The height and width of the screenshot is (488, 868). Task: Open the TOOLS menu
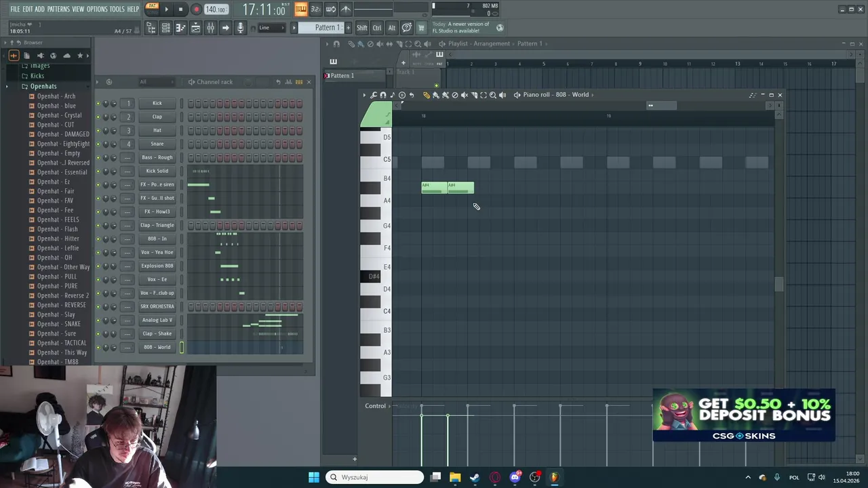click(117, 9)
